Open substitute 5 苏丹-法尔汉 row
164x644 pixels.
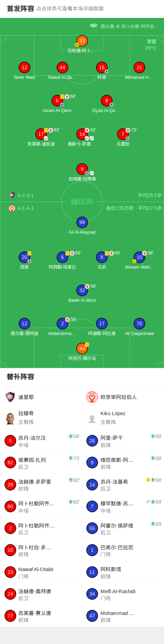pos(41,441)
